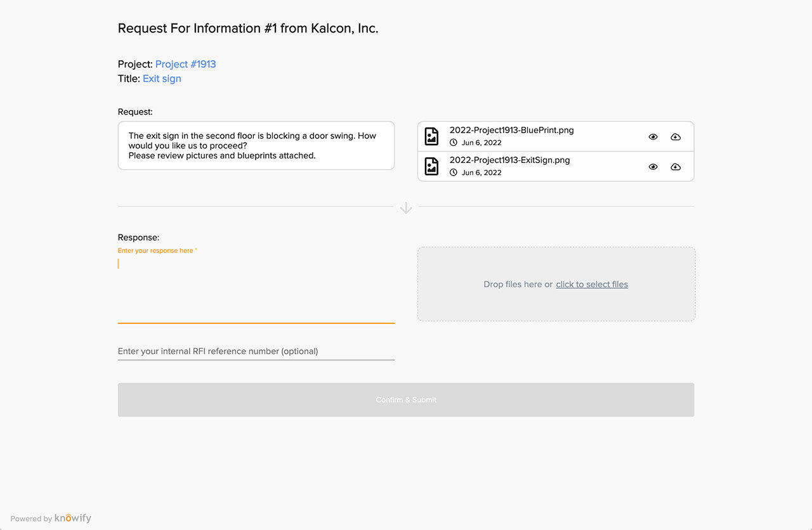
Task: Click the down arrow divider above Response
Action: click(x=406, y=207)
